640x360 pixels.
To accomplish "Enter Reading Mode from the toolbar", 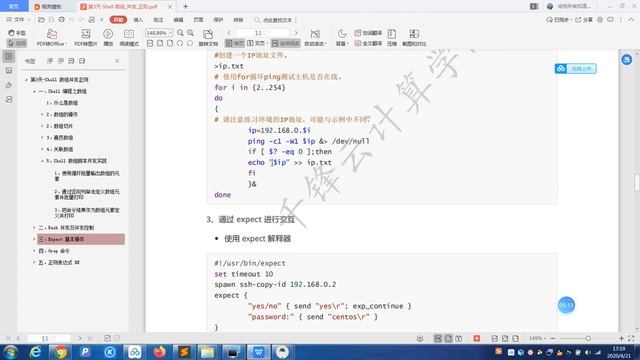I will (129, 38).
